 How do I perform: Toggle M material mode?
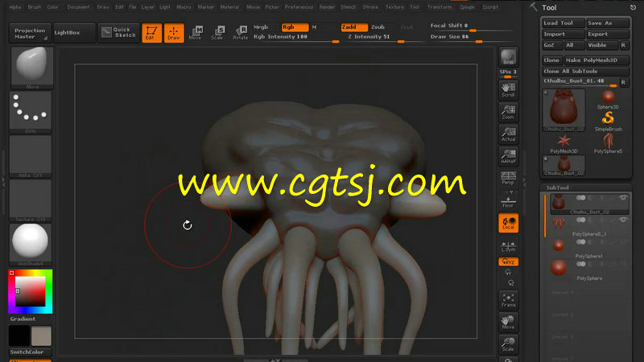coord(315,27)
